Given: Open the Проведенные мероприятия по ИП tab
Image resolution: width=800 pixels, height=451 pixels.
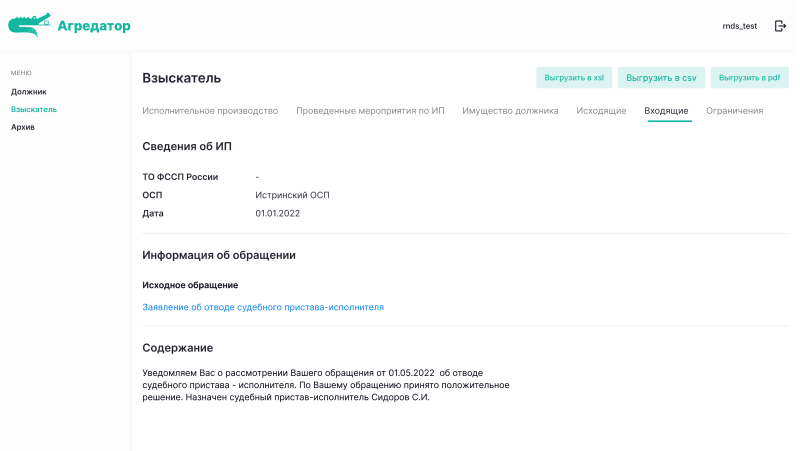Looking at the screenshot, I should 370,111.
